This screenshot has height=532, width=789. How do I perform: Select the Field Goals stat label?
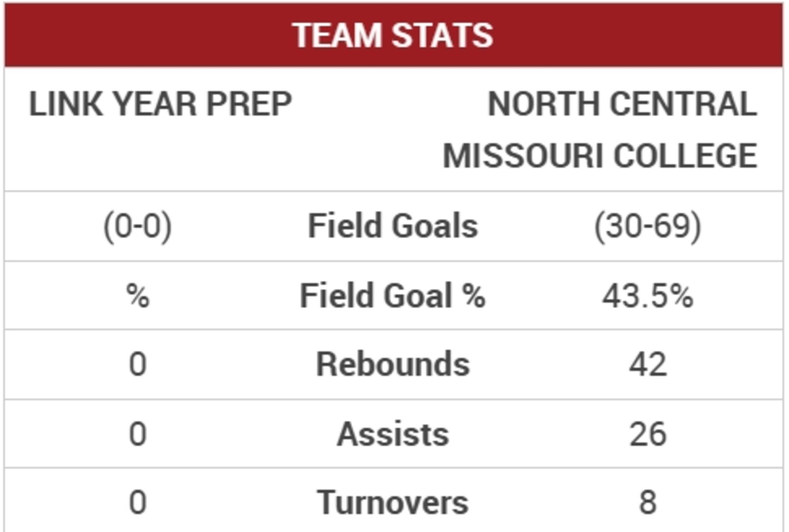(x=393, y=226)
